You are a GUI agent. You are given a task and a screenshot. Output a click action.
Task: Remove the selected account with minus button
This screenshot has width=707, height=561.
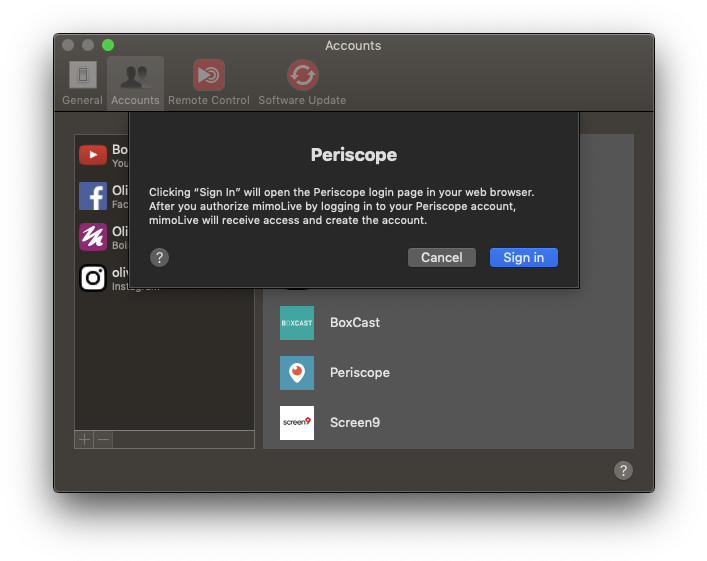[104, 439]
